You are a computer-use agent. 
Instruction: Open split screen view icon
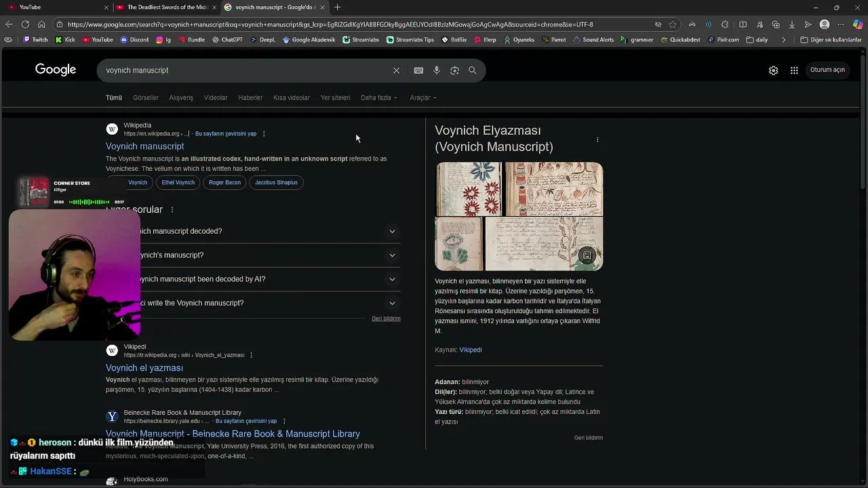(x=743, y=24)
